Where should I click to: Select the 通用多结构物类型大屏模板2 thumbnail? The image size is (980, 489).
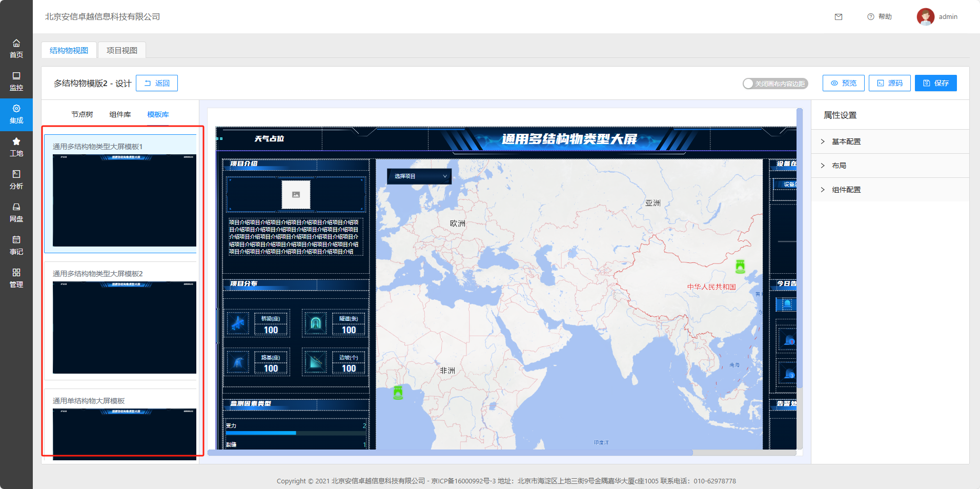tap(124, 327)
